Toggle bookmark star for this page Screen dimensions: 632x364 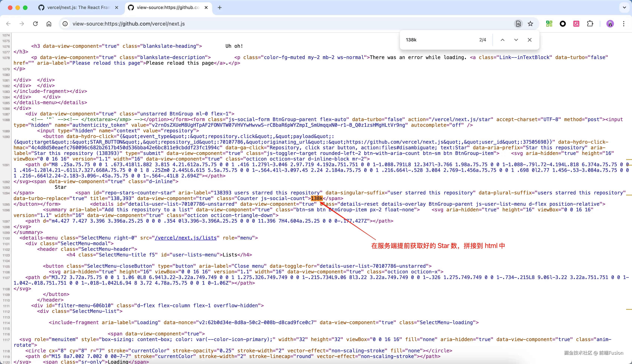click(x=530, y=24)
